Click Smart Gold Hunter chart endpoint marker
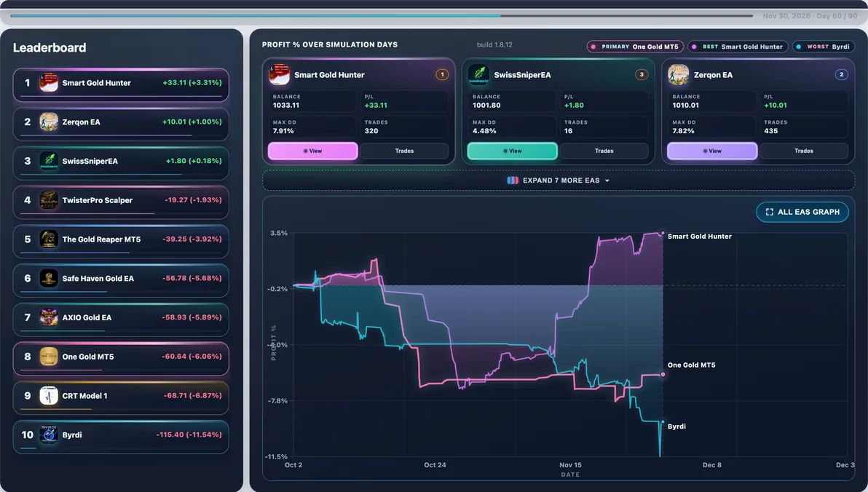Viewport: 868px width, 492px height. (x=663, y=234)
